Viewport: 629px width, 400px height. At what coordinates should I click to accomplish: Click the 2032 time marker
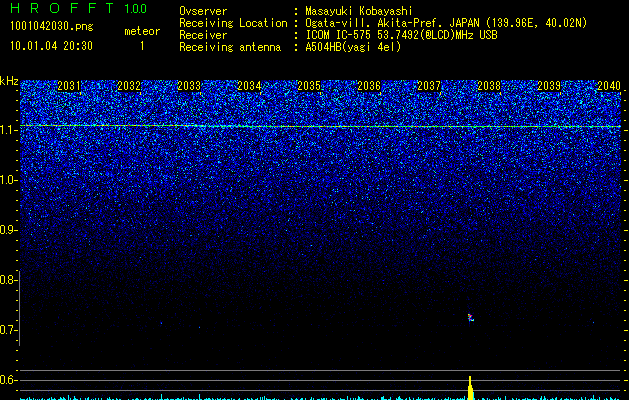[129, 86]
